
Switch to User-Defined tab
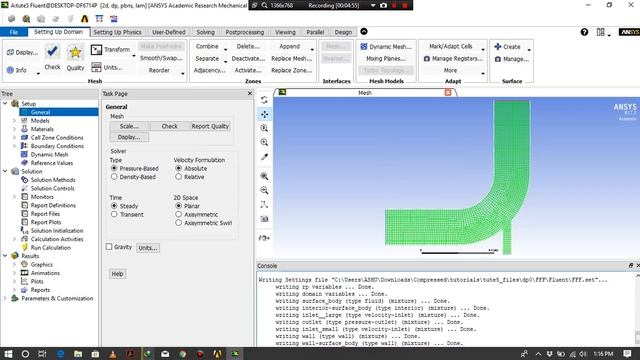[x=169, y=32]
